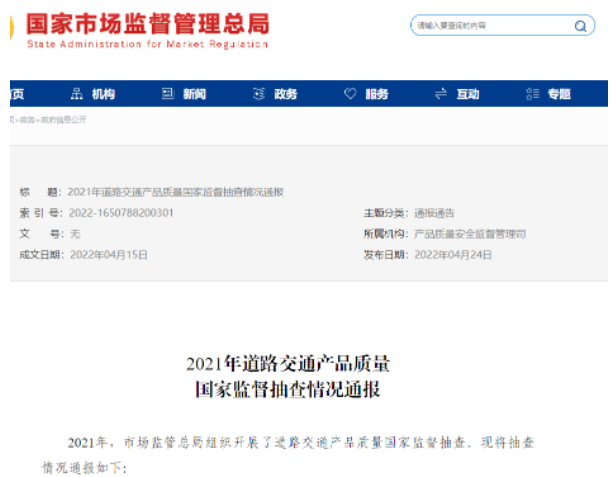This screenshot has height=477, width=614.
Task: Click the State Administration for Market Regulation text
Action: [x=147, y=44]
